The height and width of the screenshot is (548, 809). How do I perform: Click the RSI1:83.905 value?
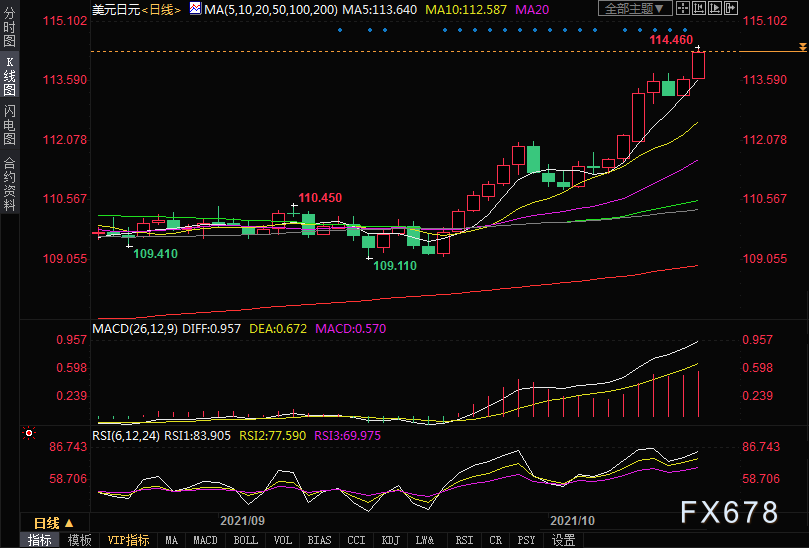pyautogui.click(x=197, y=436)
